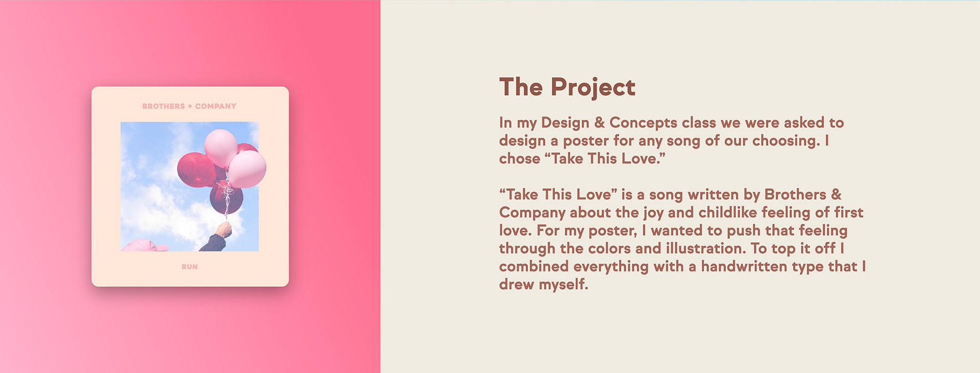Click the "RUN" title on the album card

(x=189, y=267)
